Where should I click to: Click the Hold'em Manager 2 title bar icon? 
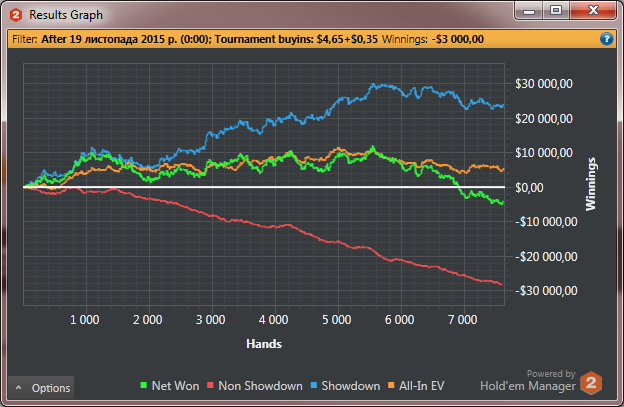[x=16, y=15]
